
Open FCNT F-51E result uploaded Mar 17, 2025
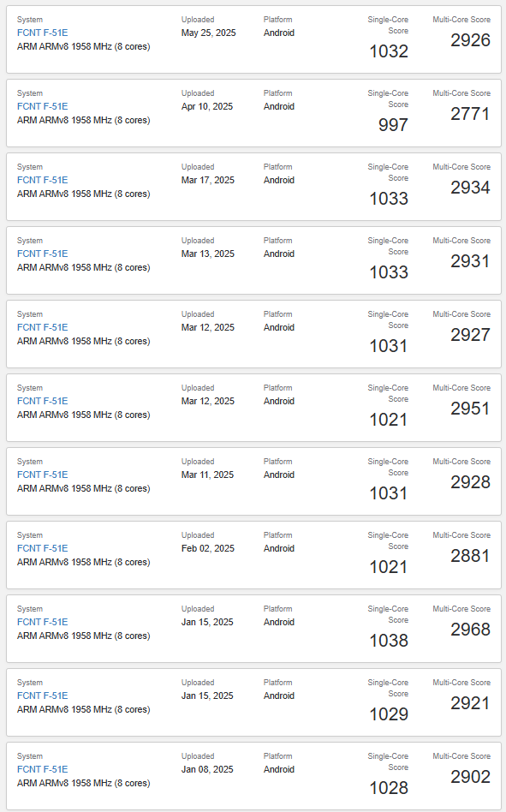(x=43, y=180)
